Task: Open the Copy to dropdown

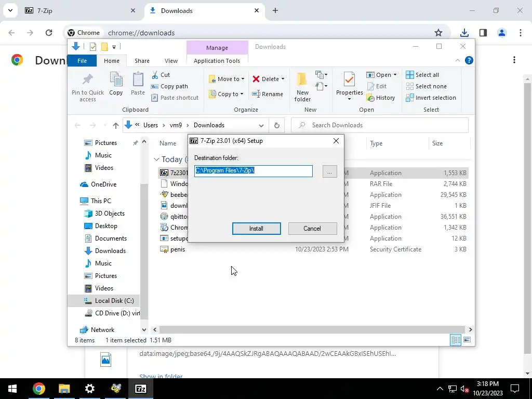Action: pos(227,94)
